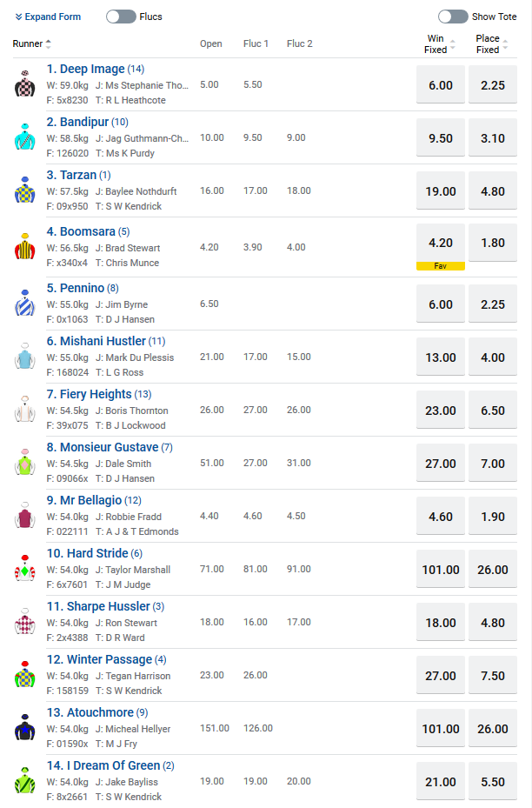Expand the form with Expand Form
The height and width of the screenshot is (808, 532).
click(48, 17)
